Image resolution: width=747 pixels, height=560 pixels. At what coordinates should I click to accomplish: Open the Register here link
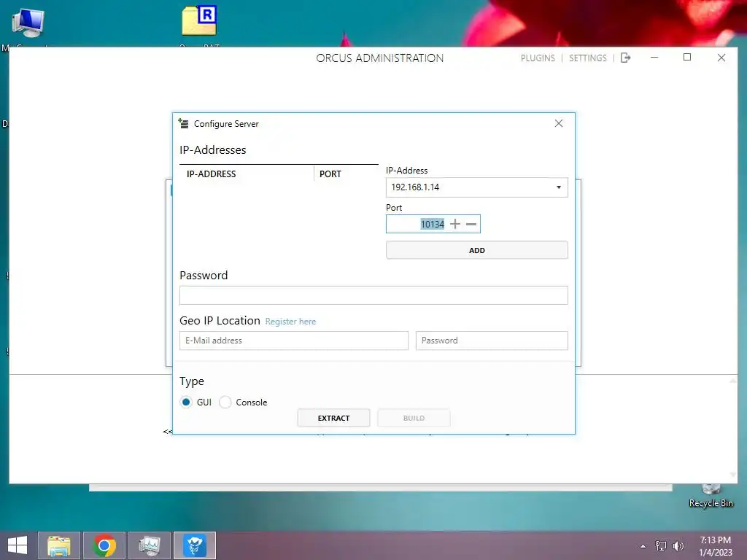coord(290,322)
